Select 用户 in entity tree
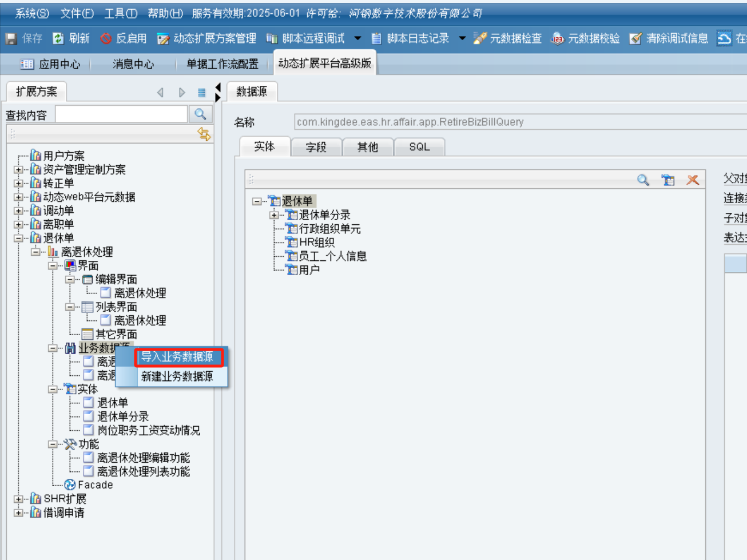747x560 pixels. pyautogui.click(x=309, y=270)
